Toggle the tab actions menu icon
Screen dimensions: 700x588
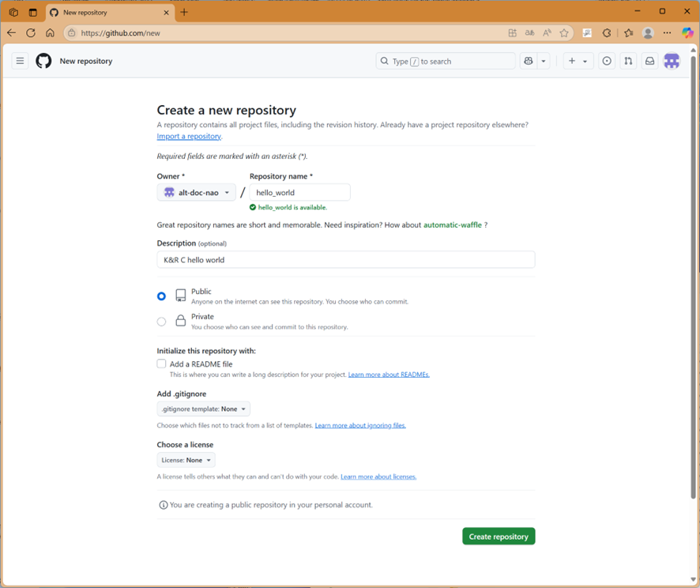tap(33, 12)
